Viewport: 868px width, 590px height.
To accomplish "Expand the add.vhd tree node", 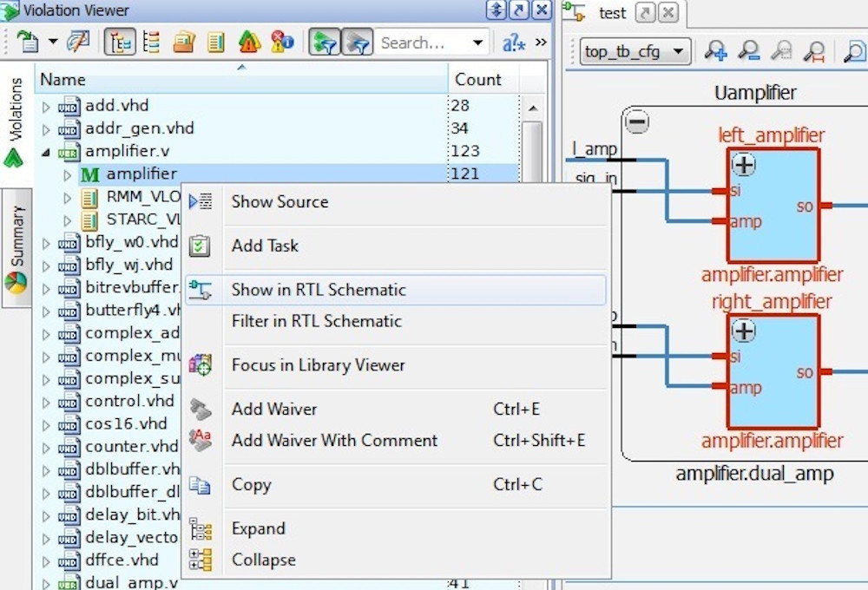I will click(x=47, y=106).
